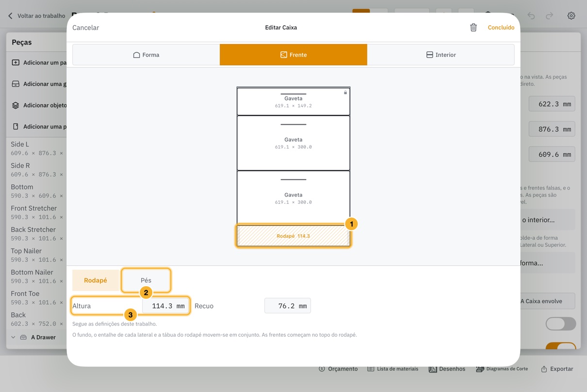Open Desenhos in the bottom bar
The width and height of the screenshot is (587, 392).
[447, 369]
